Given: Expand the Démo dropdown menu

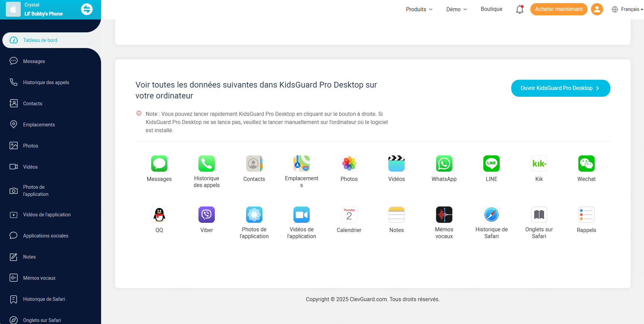Looking at the screenshot, I should coord(456,9).
